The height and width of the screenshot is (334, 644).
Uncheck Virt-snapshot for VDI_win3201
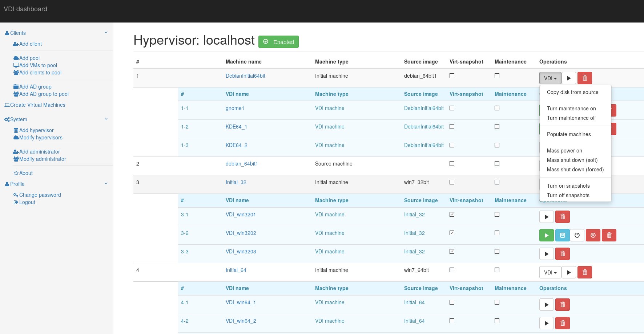(452, 215)
